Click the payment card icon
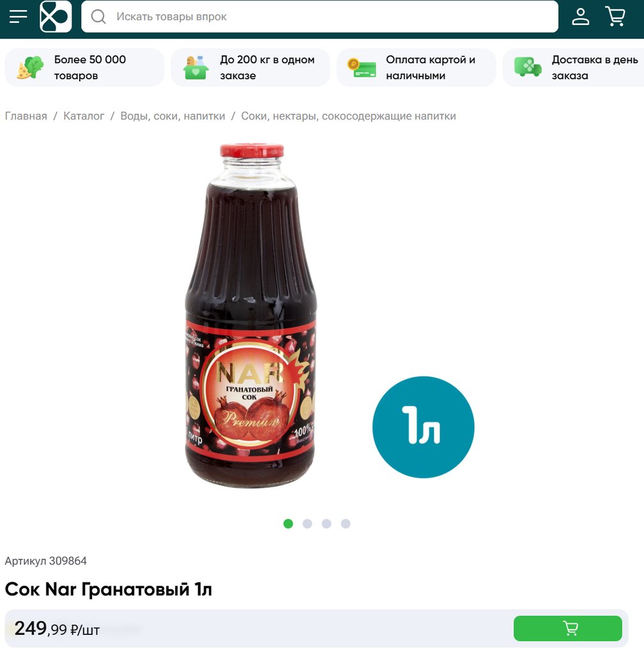The height and width of the screenshot is (654, 644). pos(362,68)
